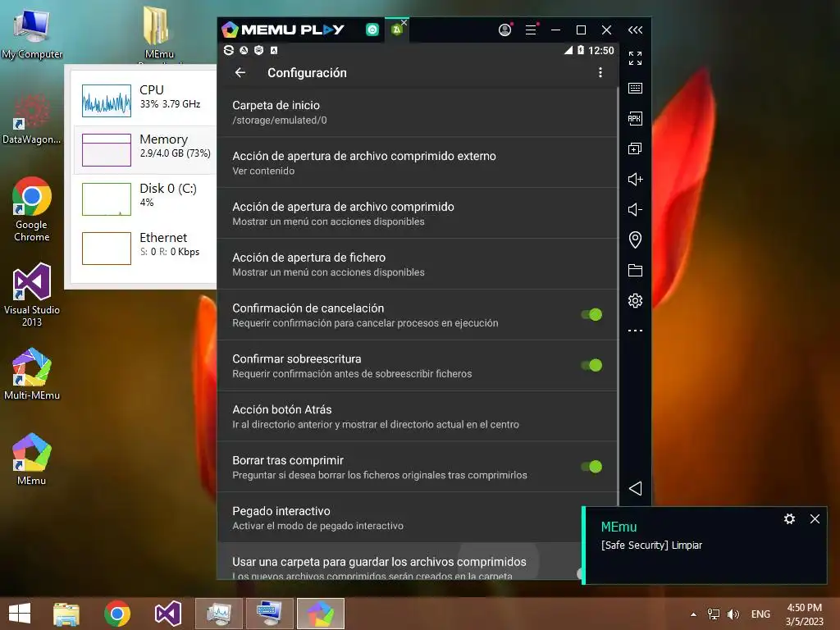
Task: Open the Visual Studio 2013 desktop shortcut
Action: pos(32,294)
